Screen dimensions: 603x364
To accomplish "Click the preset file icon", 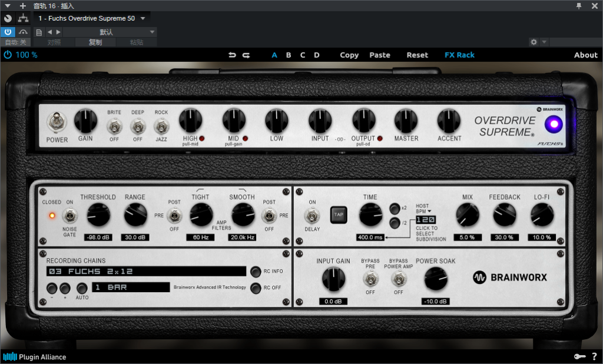I will pos(39,32).
